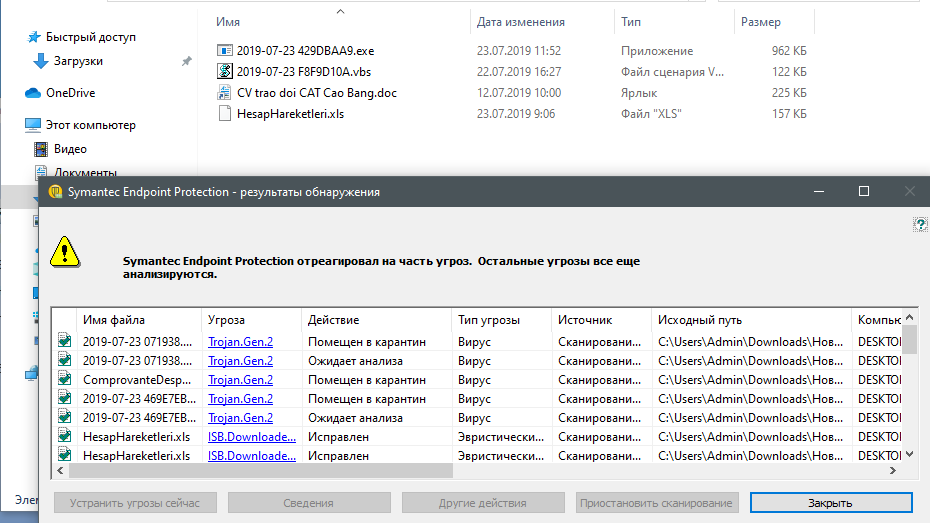This screenshot has height=523, width=930.
Task: Select file 2019-07-23 429DBAA9.exe
Action: [x=305, y=50]
